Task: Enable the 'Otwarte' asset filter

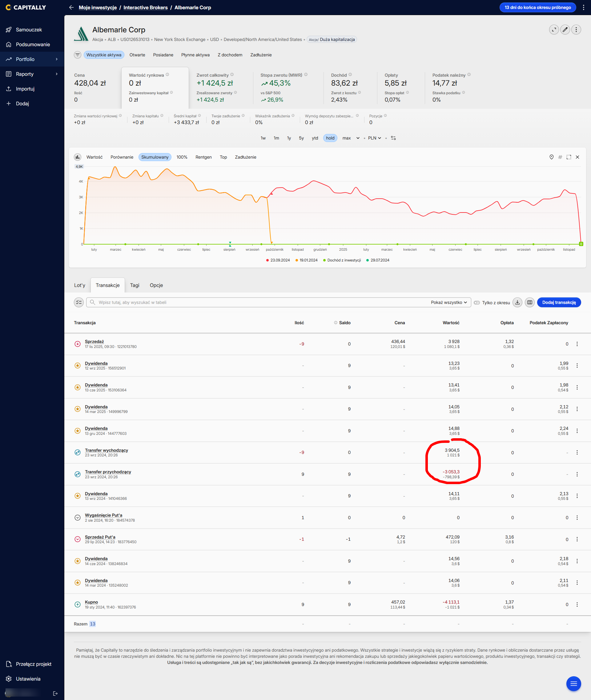Action: [137, 55]
